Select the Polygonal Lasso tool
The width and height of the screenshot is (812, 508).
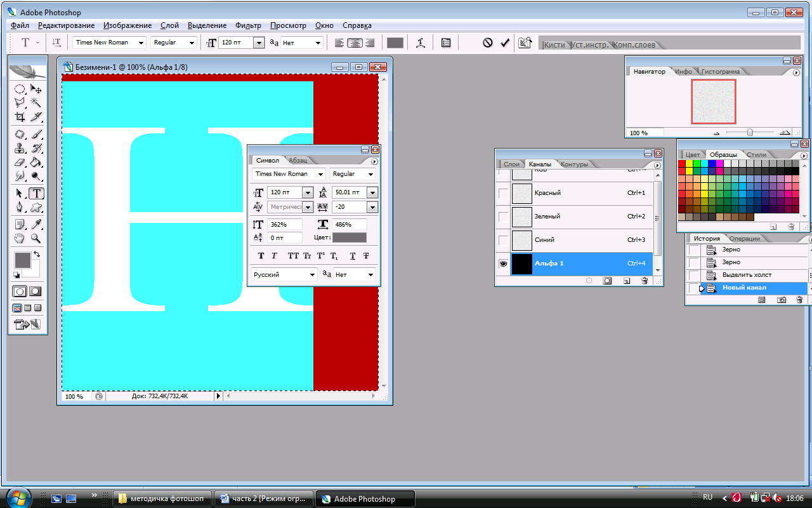[x=20, y=102]
